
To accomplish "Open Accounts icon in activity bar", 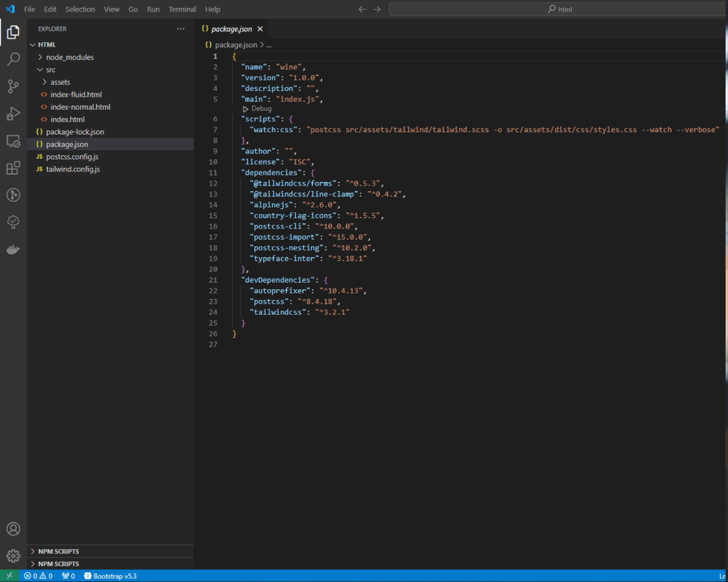I will click(x=13, y=529).
